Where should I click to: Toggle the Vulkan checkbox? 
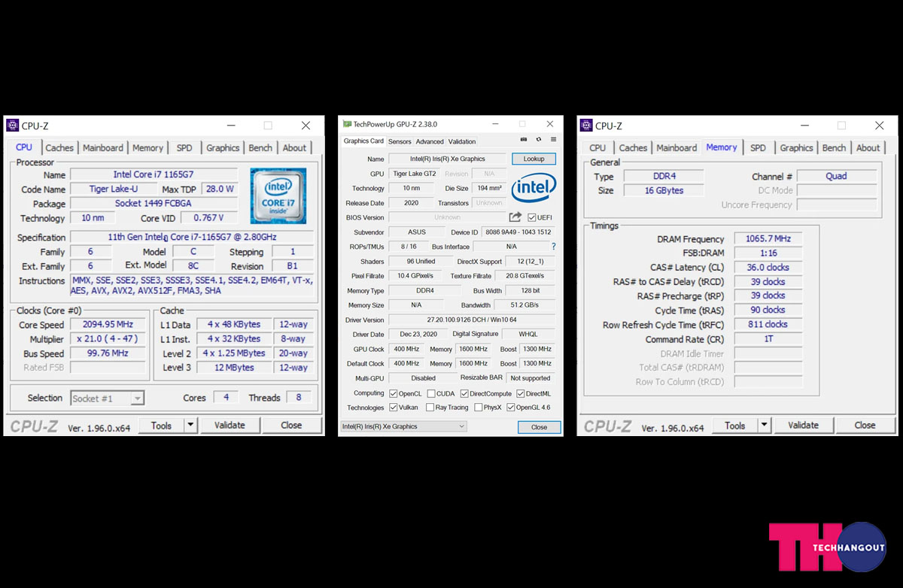(x=394, y=408)
